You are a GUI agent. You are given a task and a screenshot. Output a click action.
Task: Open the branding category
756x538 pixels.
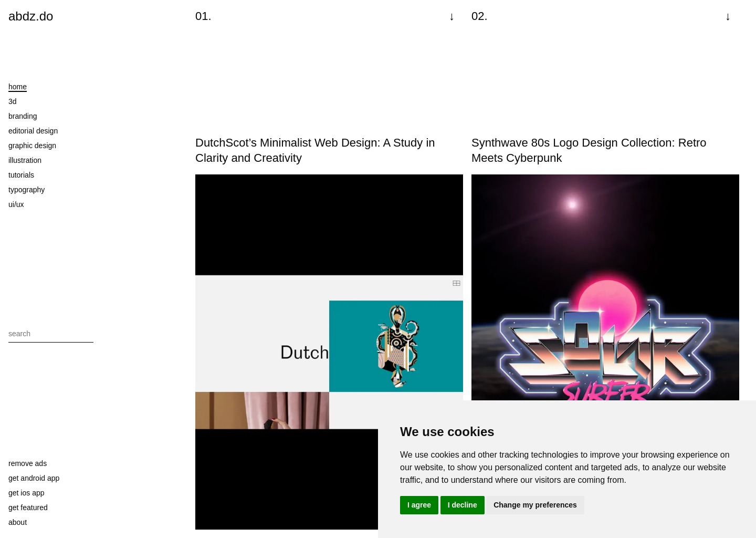23,116
